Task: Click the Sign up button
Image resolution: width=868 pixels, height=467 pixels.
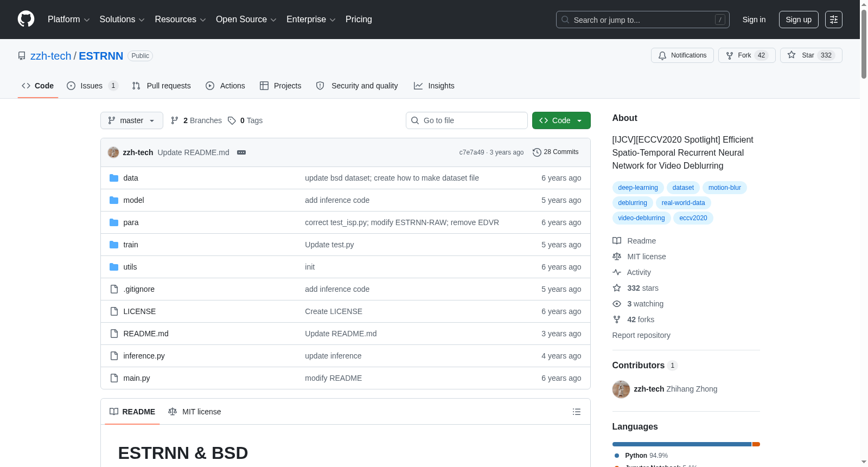Action: pyautogui.click(x=799, y=20)
